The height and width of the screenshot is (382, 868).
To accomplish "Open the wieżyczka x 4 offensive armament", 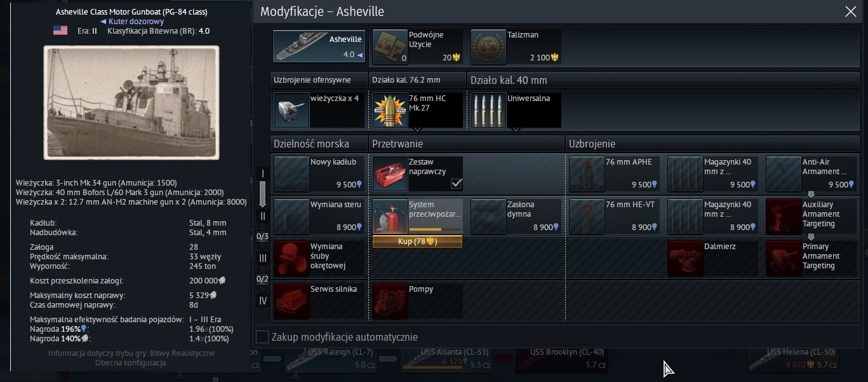I will (319, 110).
